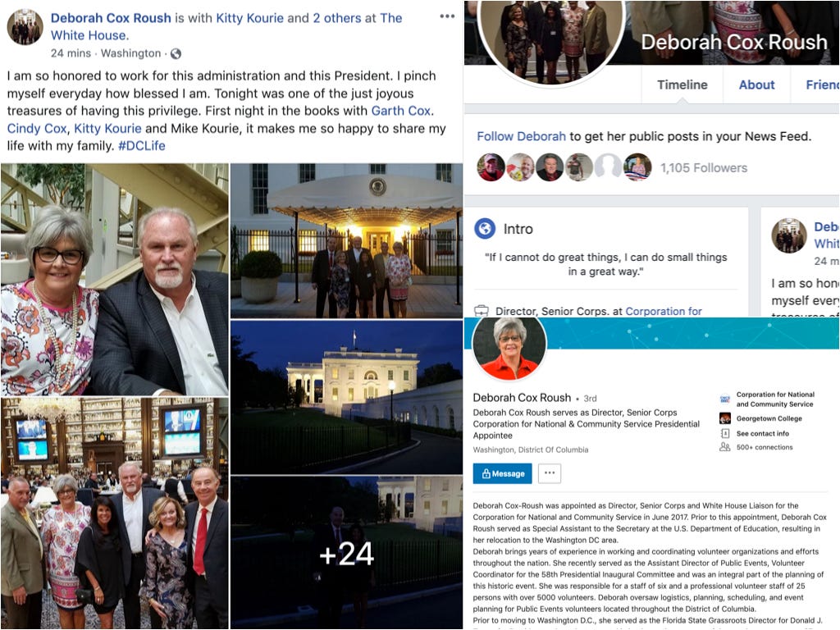Open the post options ellipsis menu
The width and height of the screenshot is (840, 630).
447,16
